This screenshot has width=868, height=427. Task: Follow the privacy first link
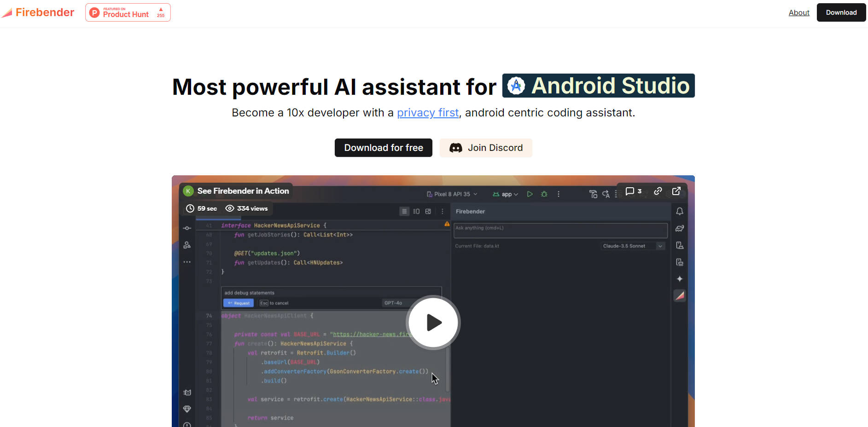428,113
